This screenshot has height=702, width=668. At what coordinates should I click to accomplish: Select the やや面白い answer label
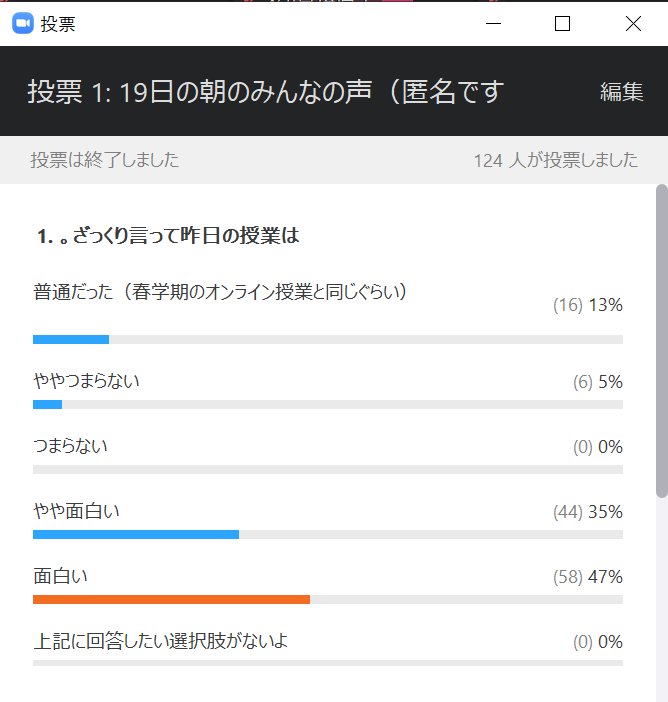pyautogui.click(x=77, y=511)
